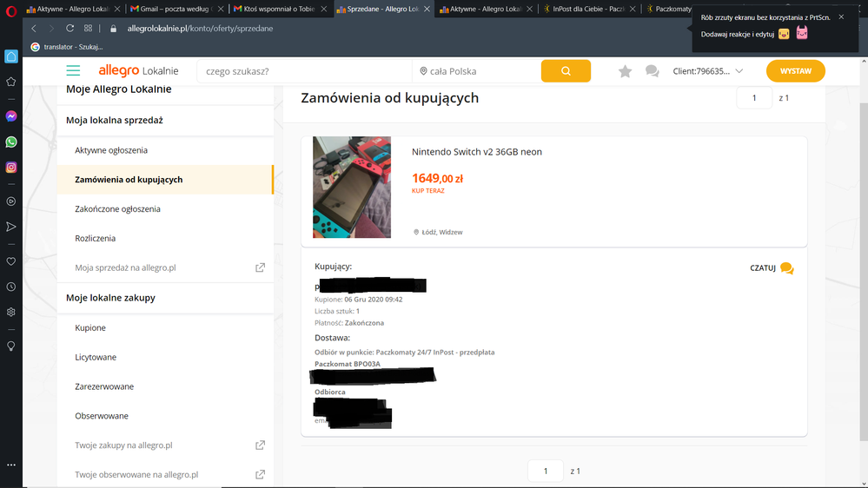
Task: Click the Nintendo Switch product thumbnail
Action: (x=352, y=187)
